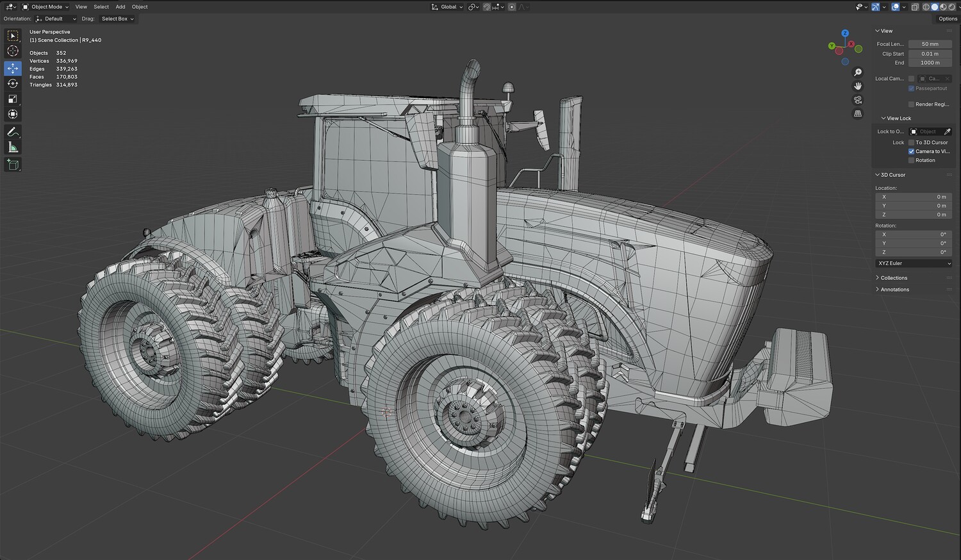Choose the Move tool

(x=13, y=68)
